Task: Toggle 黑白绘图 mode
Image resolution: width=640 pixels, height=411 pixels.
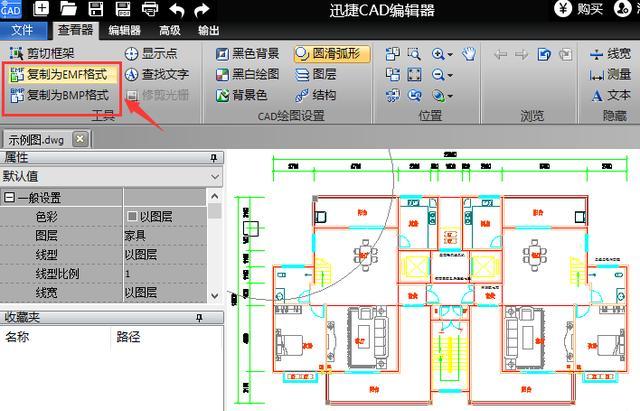Action: tap(248, 74)
